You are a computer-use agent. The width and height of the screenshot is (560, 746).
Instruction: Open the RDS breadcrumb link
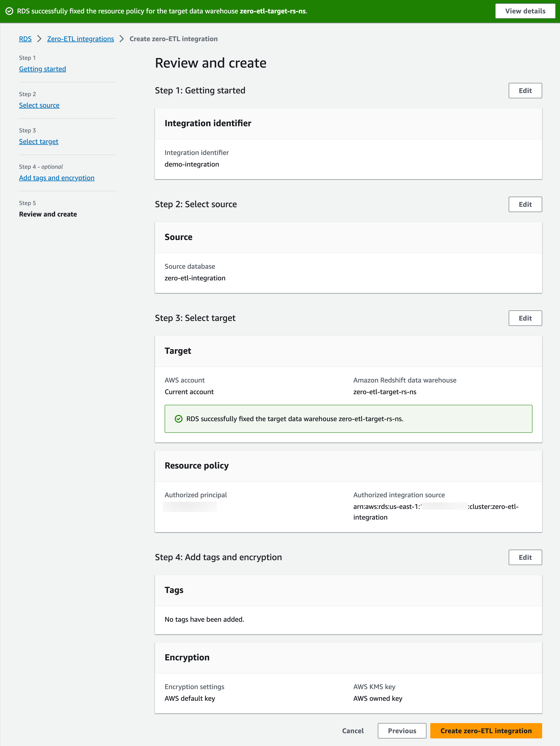coord(25,39)
